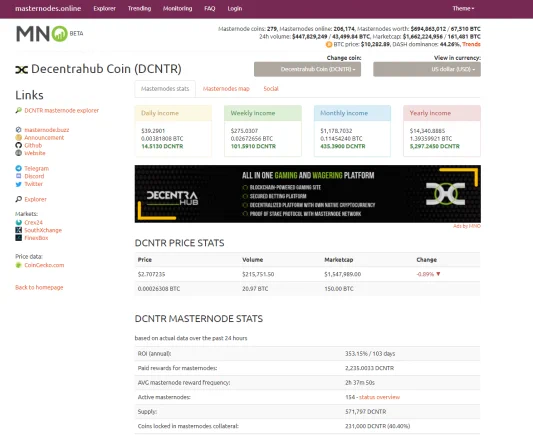The image size is (533, 435).
Task: Go to masternodes.online brand link
Action: (x=48, y=8)
